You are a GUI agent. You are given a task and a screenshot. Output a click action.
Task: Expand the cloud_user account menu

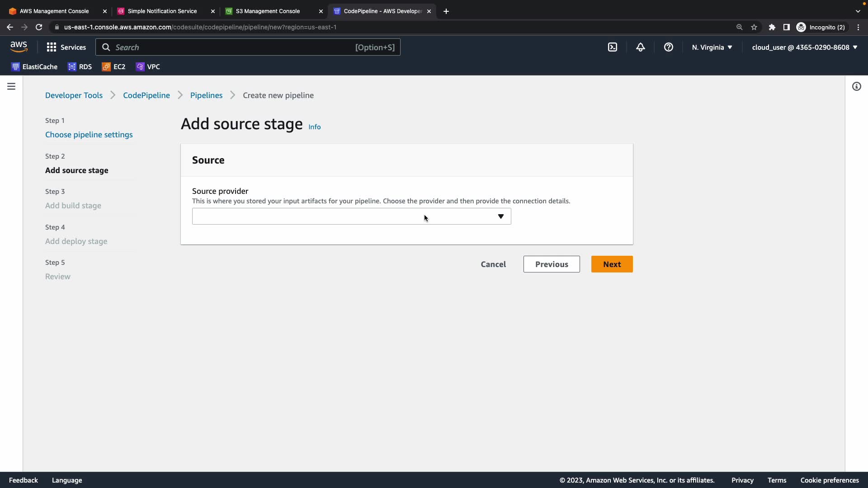click(x=805, y=47)
